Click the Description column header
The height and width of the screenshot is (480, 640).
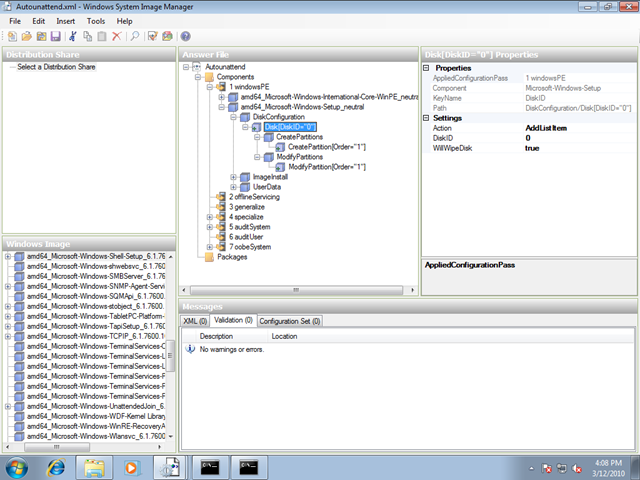[x=216, y=336]
